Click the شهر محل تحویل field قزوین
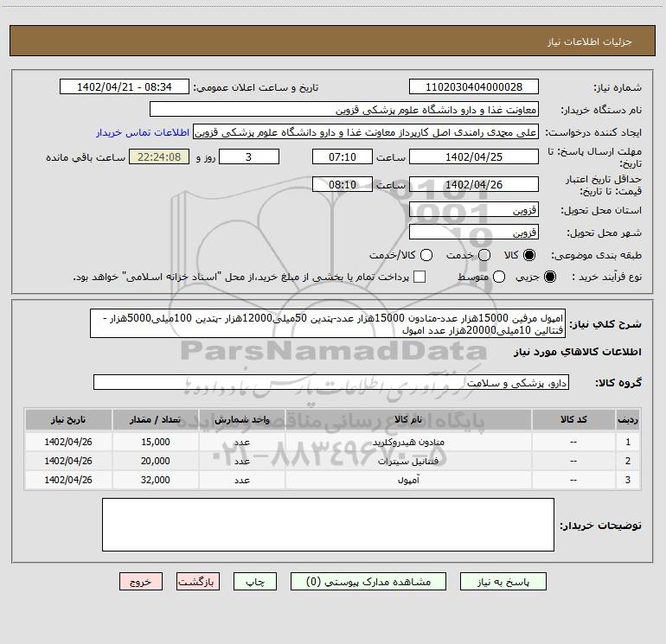Viewport: 666px width, 644px height. click(474, 233)
